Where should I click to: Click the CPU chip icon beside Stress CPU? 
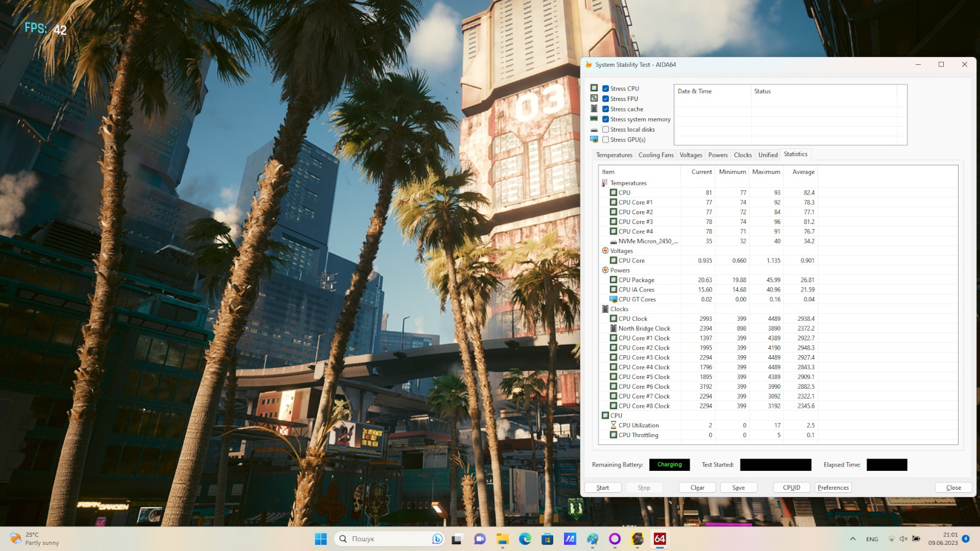point(594,88)
